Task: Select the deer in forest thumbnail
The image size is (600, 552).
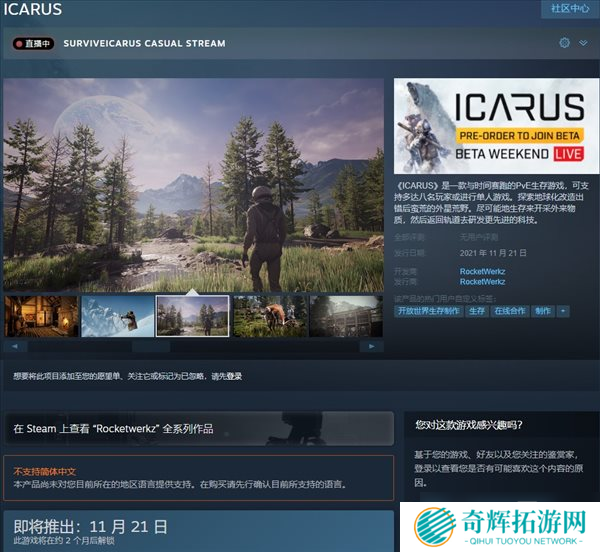Action: (269, 316)
